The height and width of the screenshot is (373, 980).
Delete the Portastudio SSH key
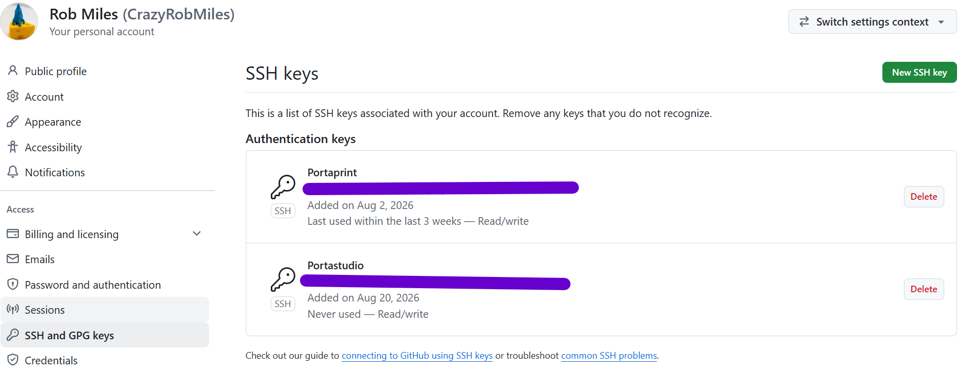click(923, 289)
